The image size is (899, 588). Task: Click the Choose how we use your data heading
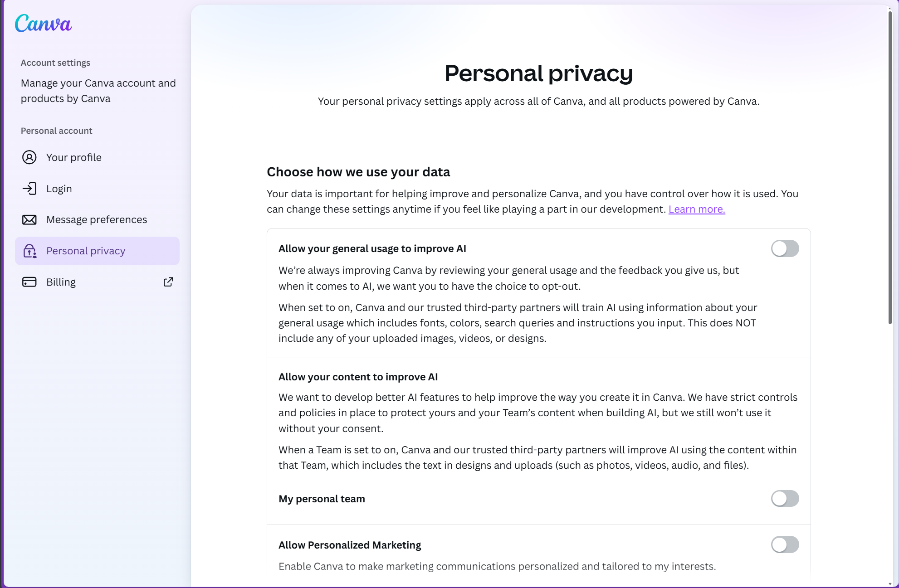click(358, 172)
